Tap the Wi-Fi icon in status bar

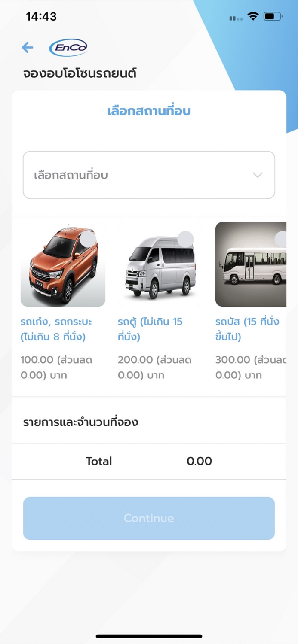click(x=253, y=16)
